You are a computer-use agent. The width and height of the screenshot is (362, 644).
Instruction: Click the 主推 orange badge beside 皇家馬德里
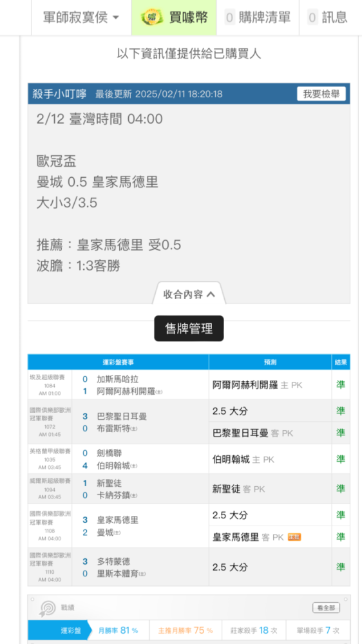click(x=294, y=537)
